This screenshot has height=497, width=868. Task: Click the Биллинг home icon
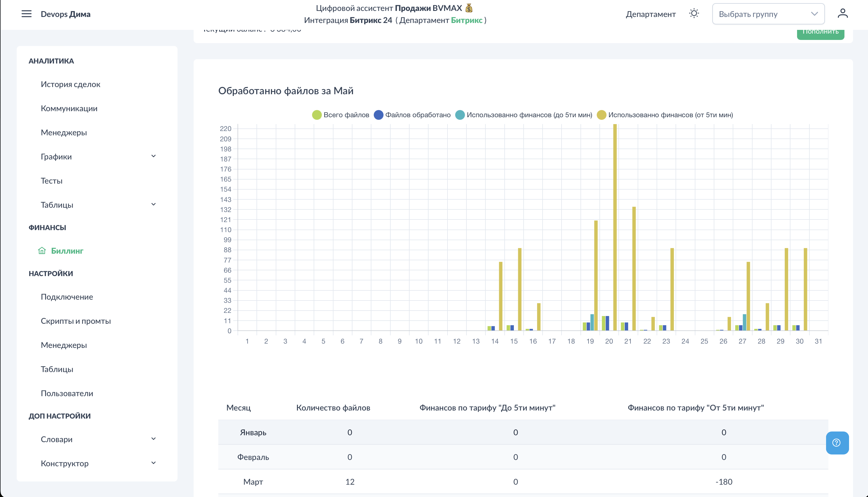coord(42,251)
